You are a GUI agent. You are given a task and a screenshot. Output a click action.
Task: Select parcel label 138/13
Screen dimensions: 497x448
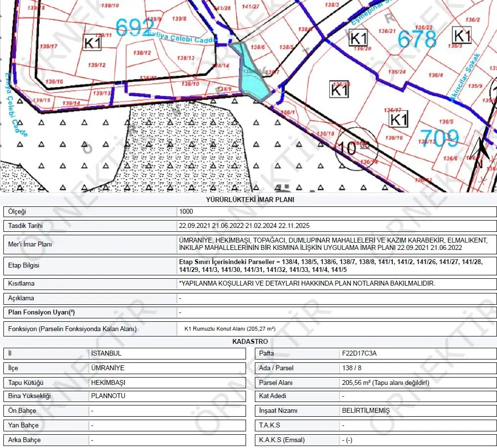tap(186, 58)
